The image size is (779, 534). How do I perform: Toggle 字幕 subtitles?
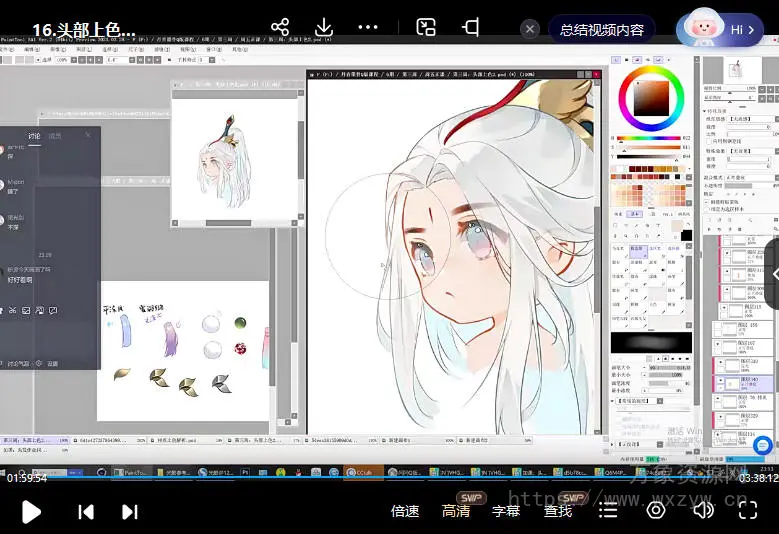(506, 511)
